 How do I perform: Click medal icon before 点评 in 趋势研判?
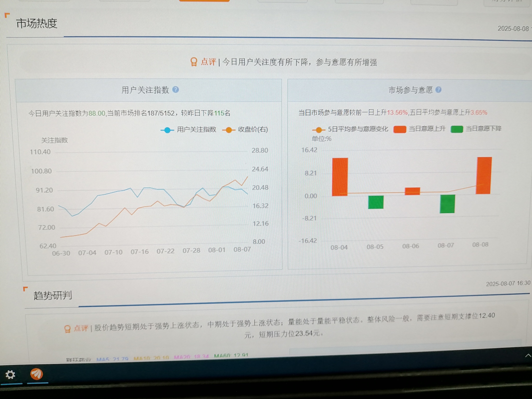67,329
